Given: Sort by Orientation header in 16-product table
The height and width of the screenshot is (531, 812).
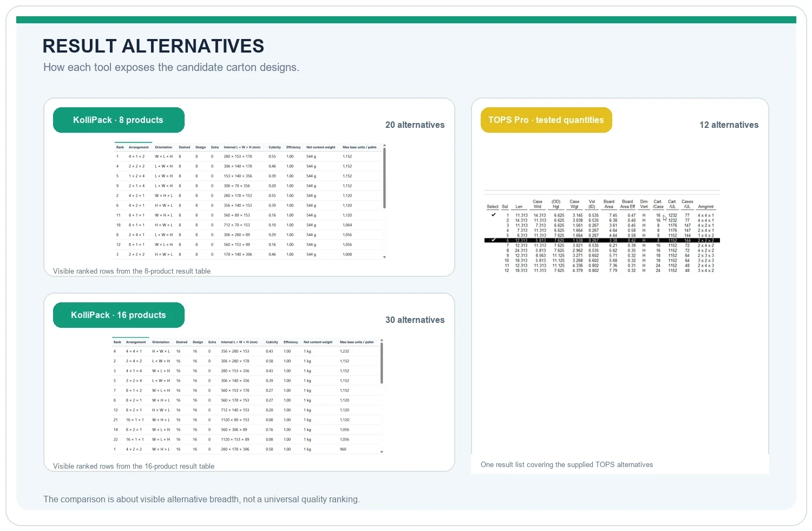Looking at the screenshot, I should pyautogui.click(x=161, y=342).
